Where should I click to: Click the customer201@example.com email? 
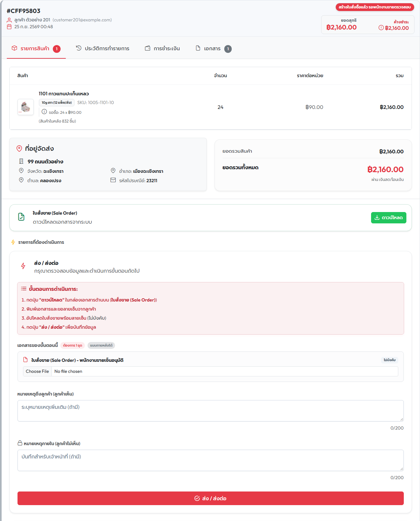click(x=82, y=20)
